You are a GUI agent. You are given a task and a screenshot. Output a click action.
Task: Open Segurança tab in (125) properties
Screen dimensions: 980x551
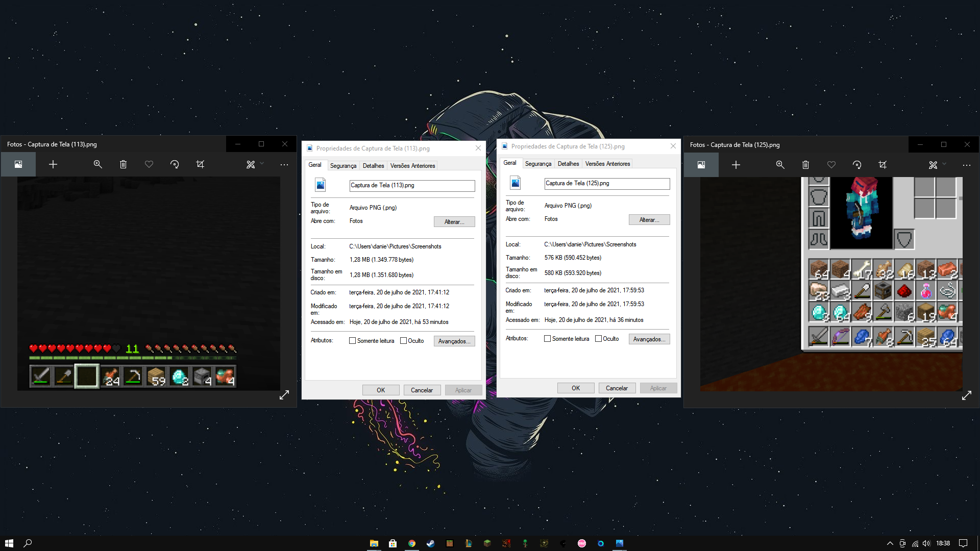point(538,164)
